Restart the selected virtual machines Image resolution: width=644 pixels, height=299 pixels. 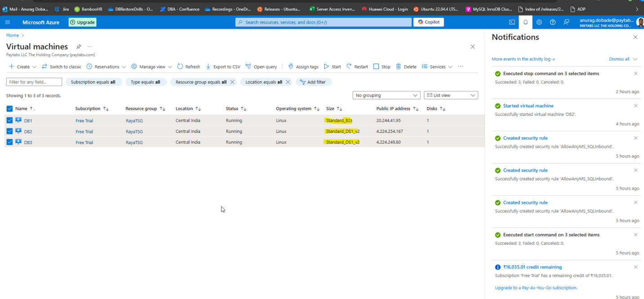357,67
